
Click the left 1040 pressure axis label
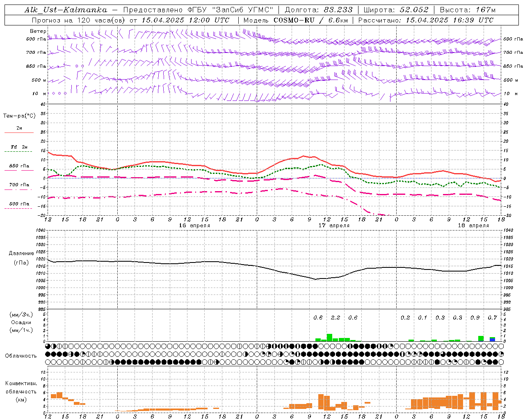(x=40, y=231)
